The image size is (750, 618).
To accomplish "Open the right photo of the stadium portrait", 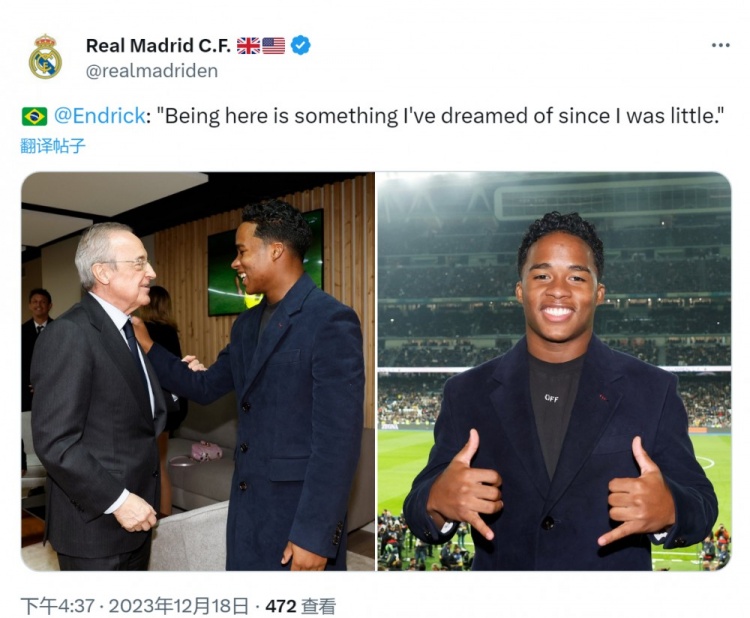I will click(x=554, y=371).
